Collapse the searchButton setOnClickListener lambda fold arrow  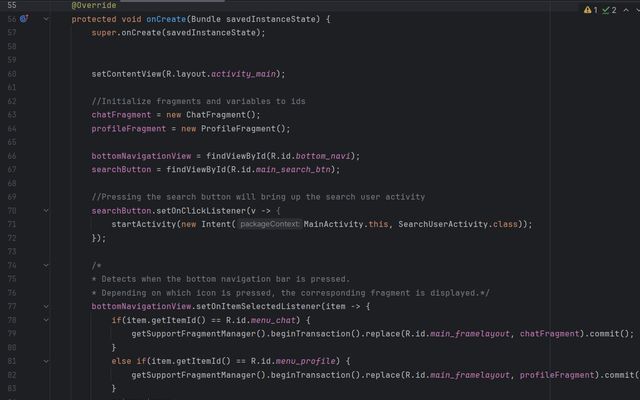46,211
